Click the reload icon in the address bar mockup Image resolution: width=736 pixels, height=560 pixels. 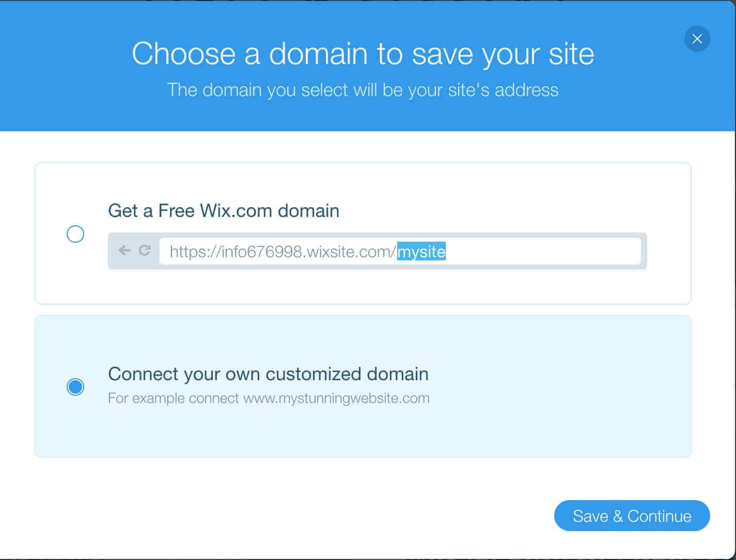[145, 251]
